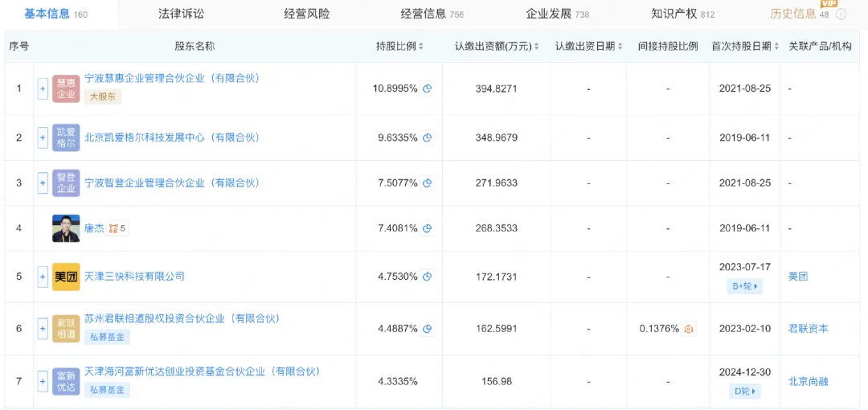Click the 156.98 capital amount cell

pos(497,381)
